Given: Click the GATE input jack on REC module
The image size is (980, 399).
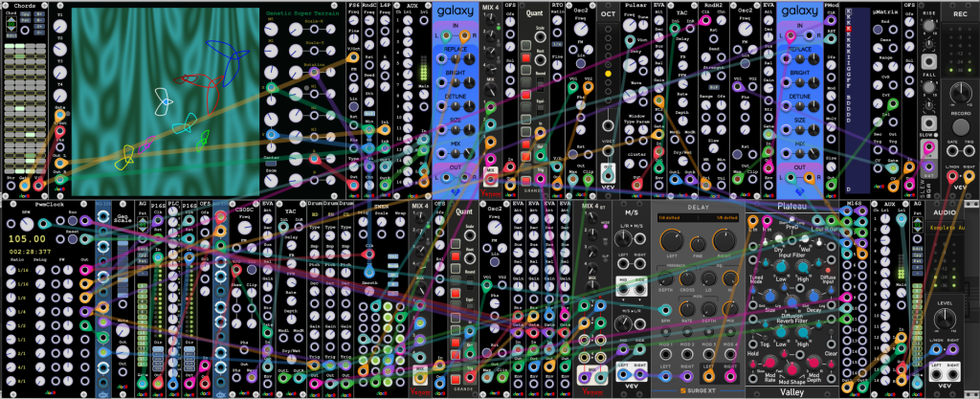Looking at the screenshot, I should 952,152.
